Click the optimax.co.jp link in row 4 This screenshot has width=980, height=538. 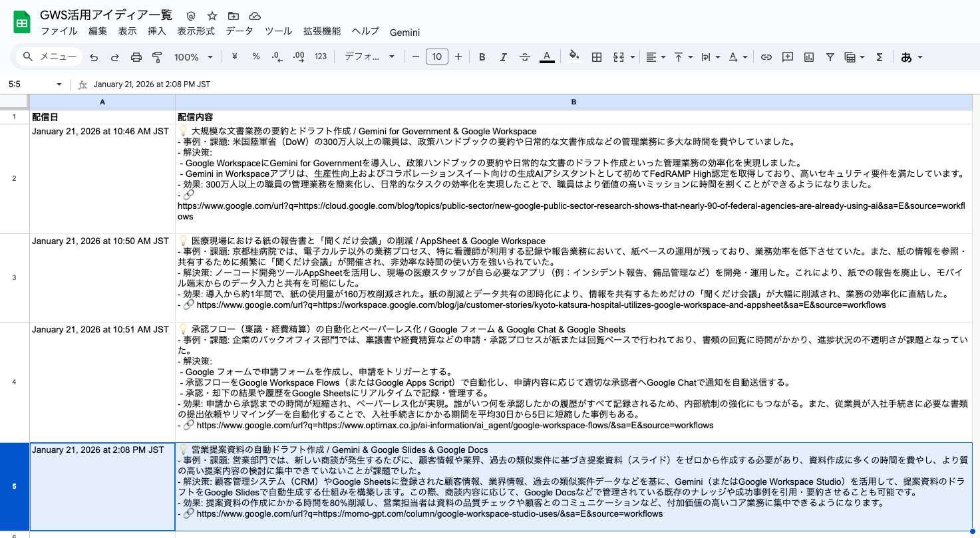click(x=455, y=425)
